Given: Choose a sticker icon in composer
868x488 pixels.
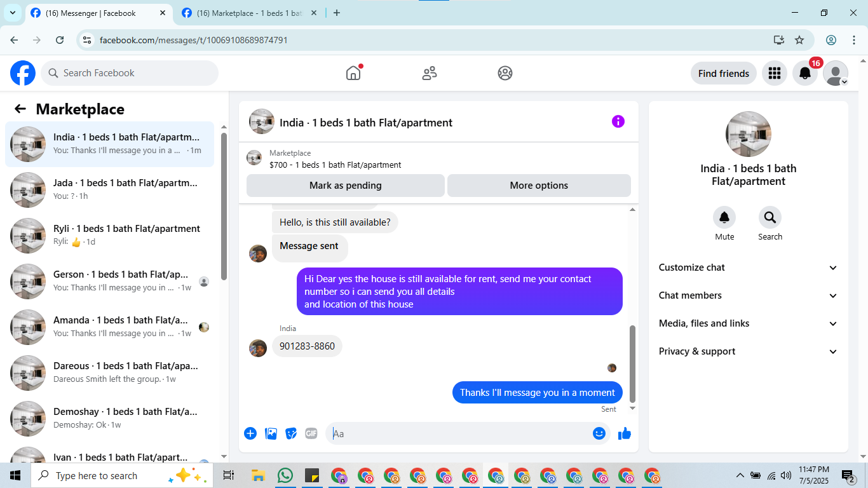Looking at the screenshot, I should [292, 433].
